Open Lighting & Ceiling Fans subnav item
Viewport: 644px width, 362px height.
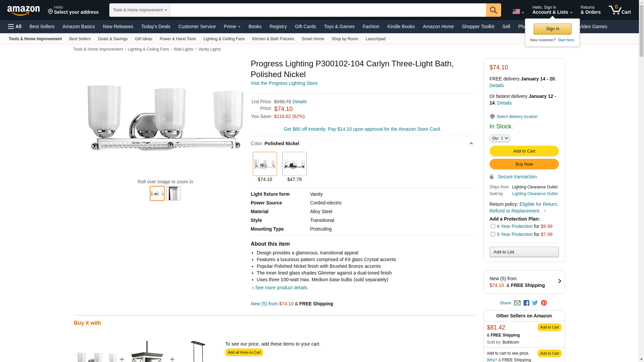pos(224,39)
